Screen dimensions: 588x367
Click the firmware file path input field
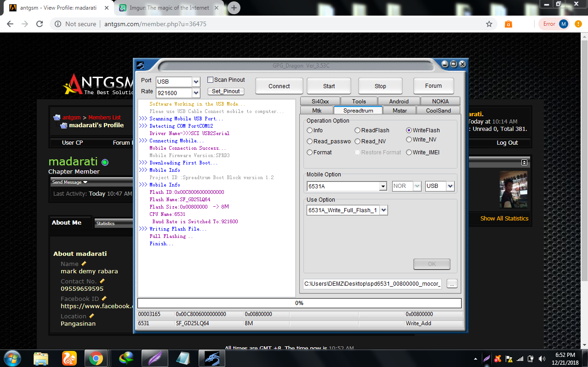[373, 284]
